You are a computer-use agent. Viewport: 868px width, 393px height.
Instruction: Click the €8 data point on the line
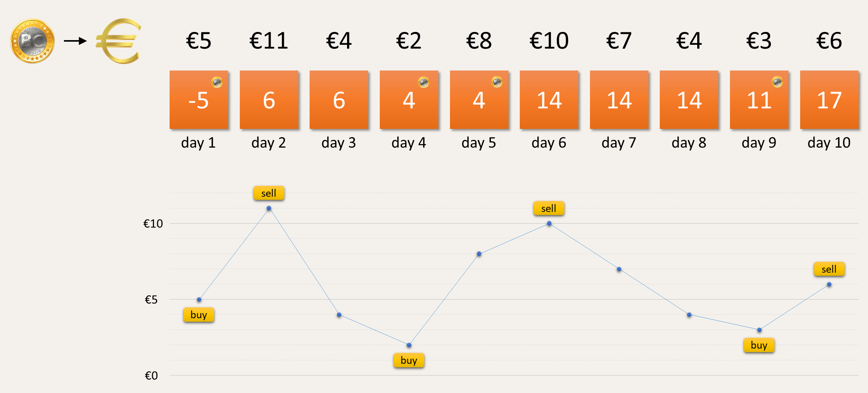click(479, 254)
